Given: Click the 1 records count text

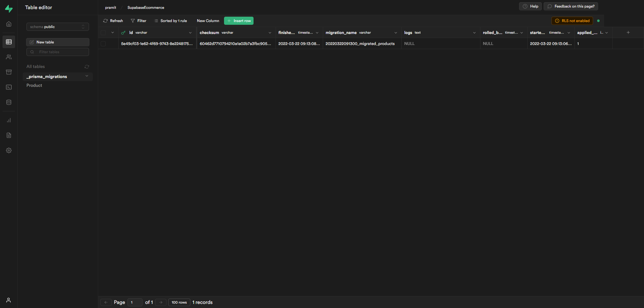Looking at the screenshot, I should click(203, 302).
